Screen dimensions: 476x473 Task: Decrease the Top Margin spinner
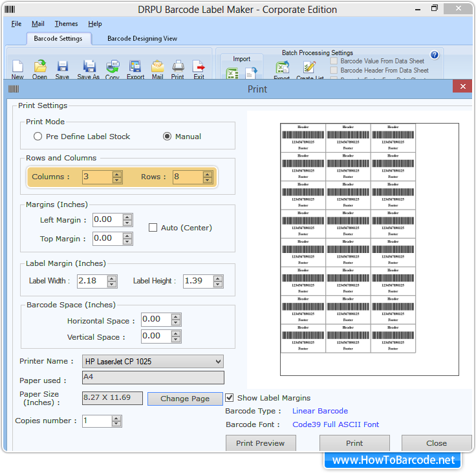[127, 242]
